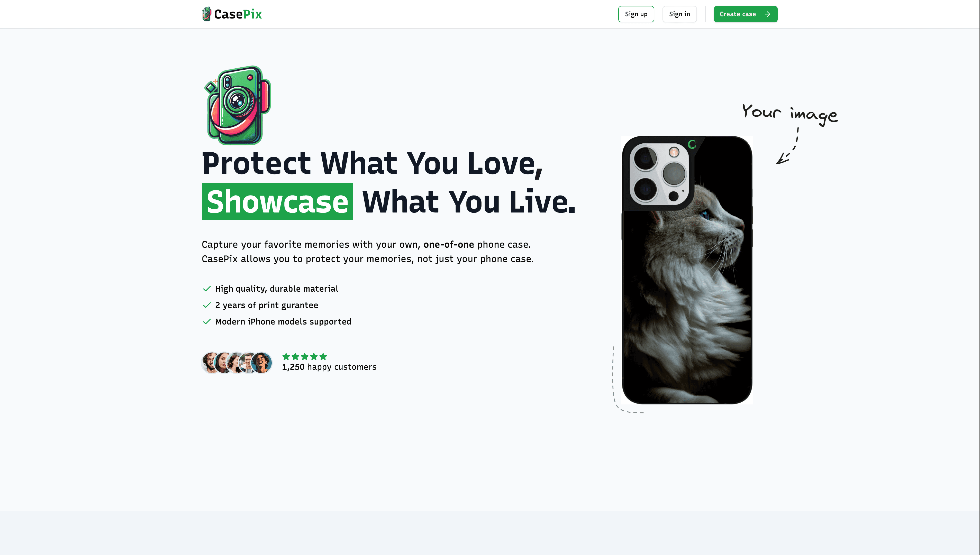The height and width of the screenshot is (555, 980).
Task: Open the Create case button
Action: pos(745,14)
